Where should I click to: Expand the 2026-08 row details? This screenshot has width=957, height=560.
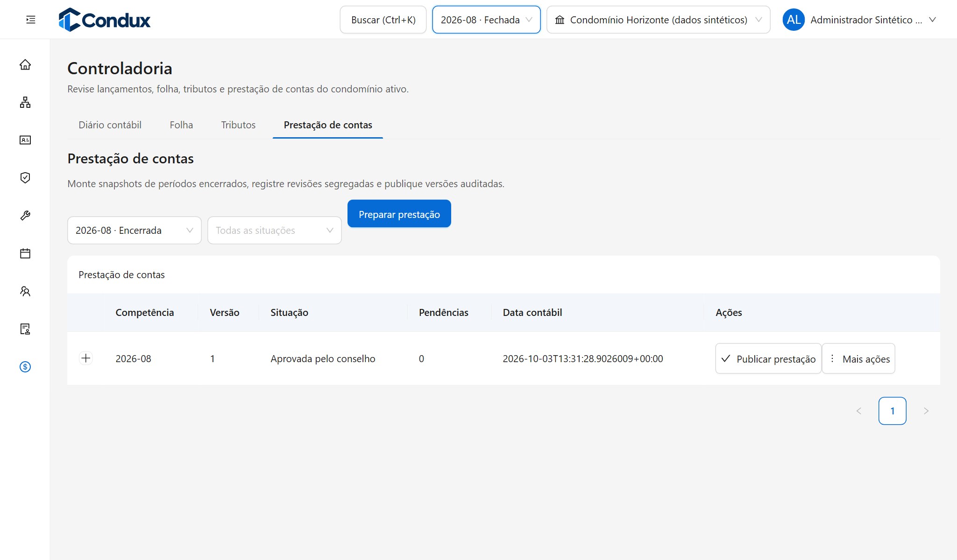[x=86, y=358]
